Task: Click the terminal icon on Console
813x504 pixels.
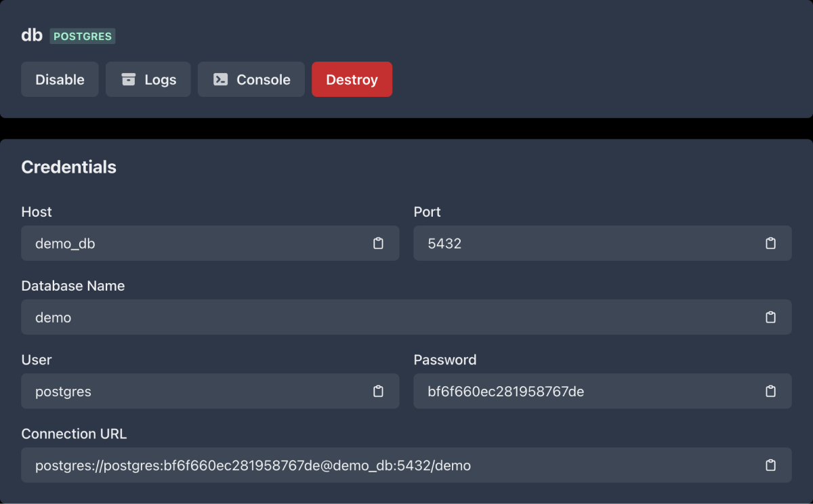Action: [x=220, y=79]
